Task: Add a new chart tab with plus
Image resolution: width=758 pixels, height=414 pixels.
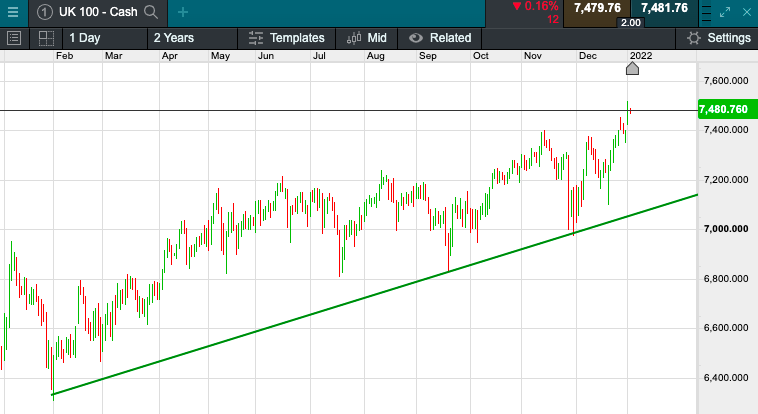Action: coord(182,12)
